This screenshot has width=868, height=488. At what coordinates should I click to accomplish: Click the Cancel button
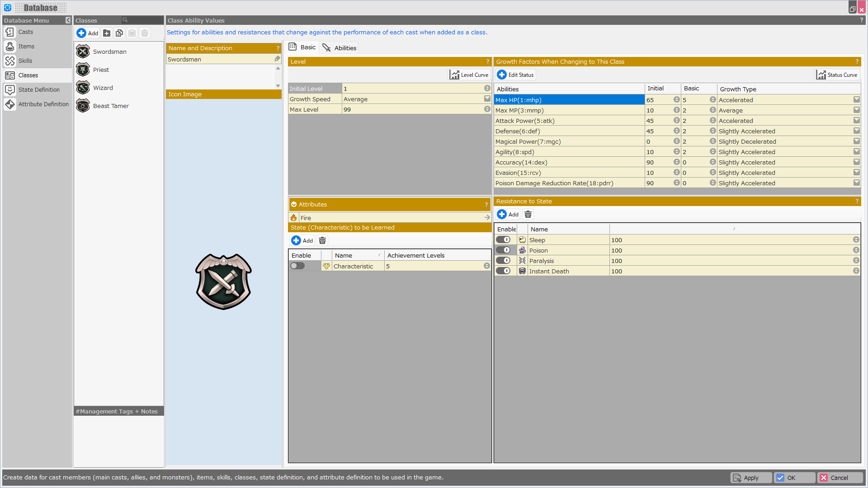840,478
